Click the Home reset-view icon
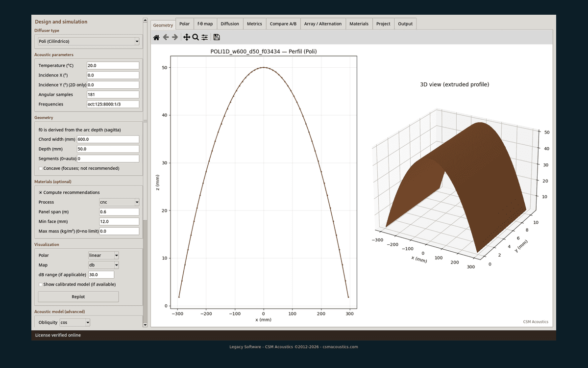 156,37
